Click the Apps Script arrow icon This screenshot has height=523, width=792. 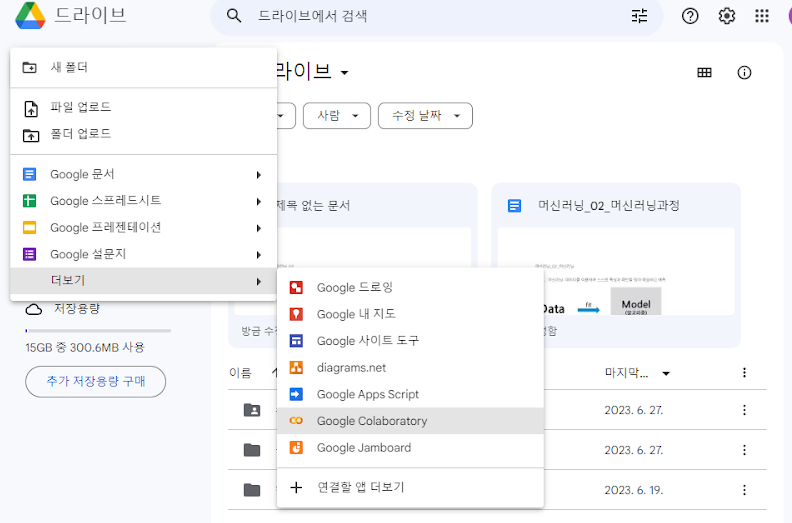pyautogui.click(x=296, y=394)
